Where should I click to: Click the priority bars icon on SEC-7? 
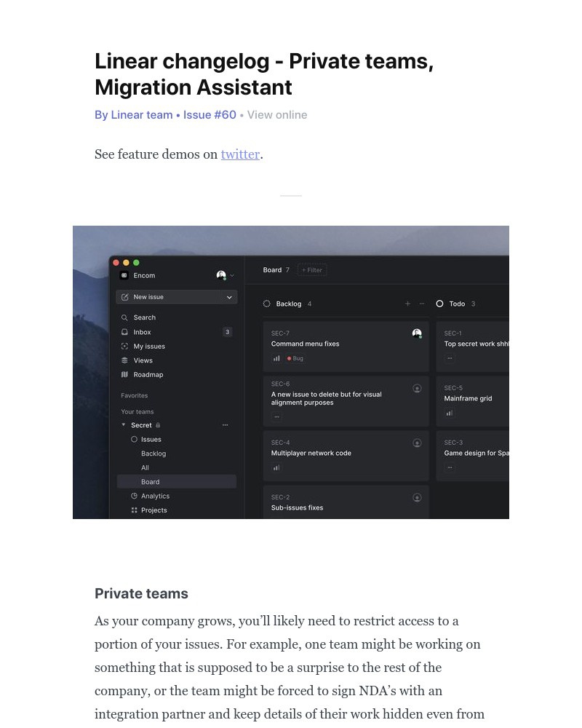click(276, 358)
